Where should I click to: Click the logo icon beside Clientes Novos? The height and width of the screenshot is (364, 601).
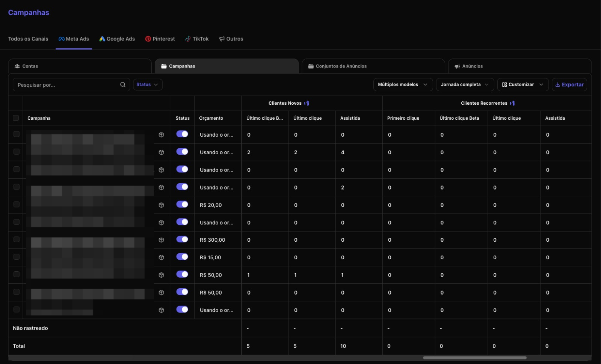pyautogui.click(x=307, y=103)
